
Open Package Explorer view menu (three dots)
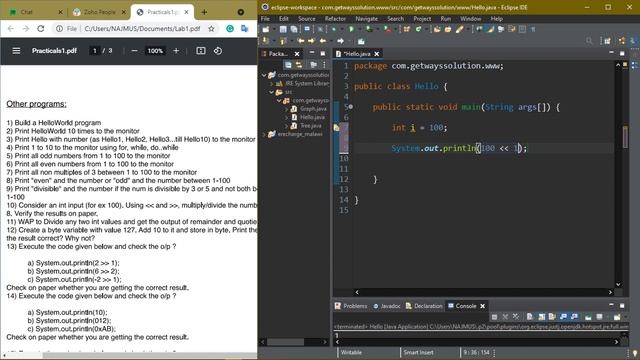pos(324,65)
